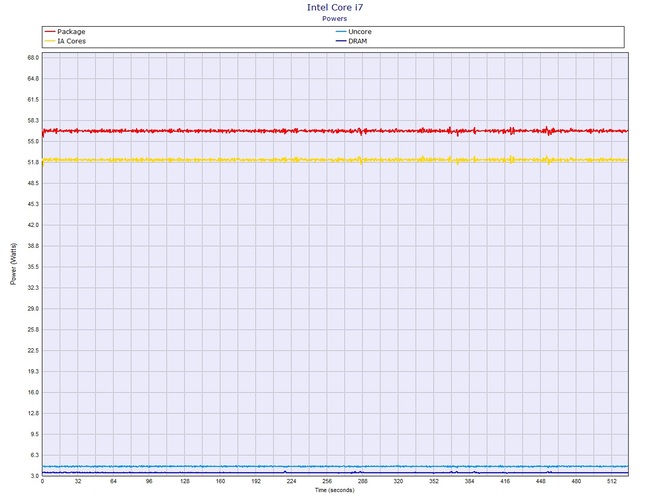Click the DRAM legend label
The image size is (670, 502).
(358, 41)
